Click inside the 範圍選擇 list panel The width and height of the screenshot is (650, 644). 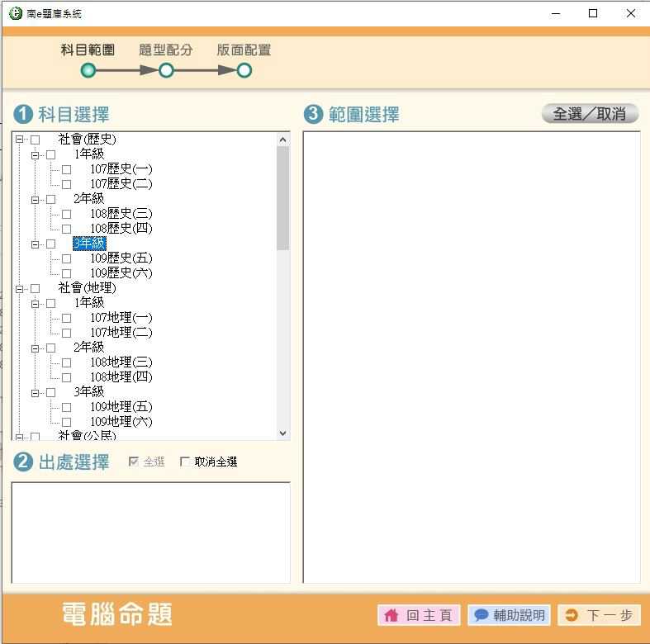coord(472,358)
